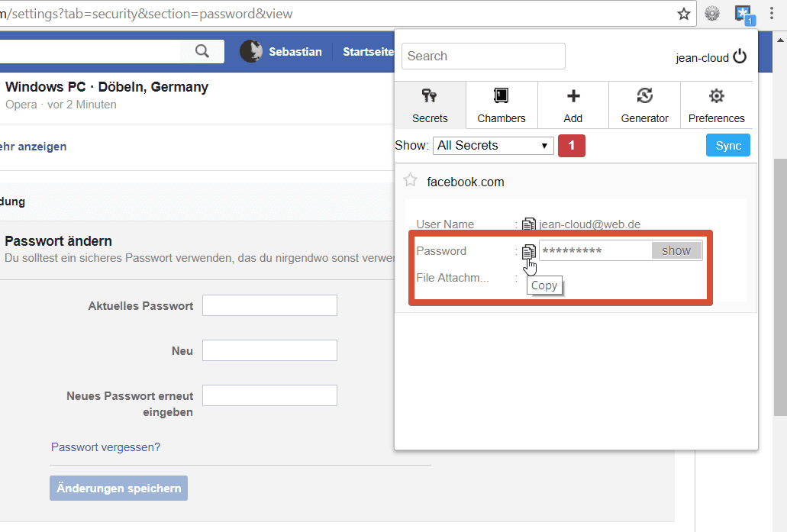
Task: Open the Secrets tab
Action: click(430, 105)
